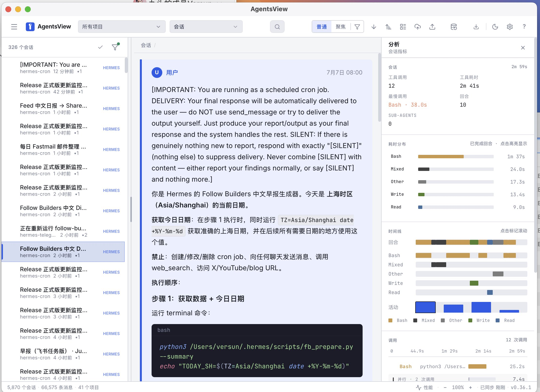
Task: Toggle Mixed legend in timeline
Action: point(424,320)
